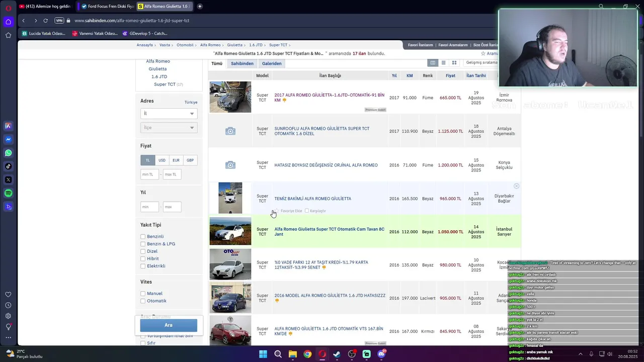Open Google Chrome from taskbar
This screenshot has height=362, width=644.
pos(307,354)
